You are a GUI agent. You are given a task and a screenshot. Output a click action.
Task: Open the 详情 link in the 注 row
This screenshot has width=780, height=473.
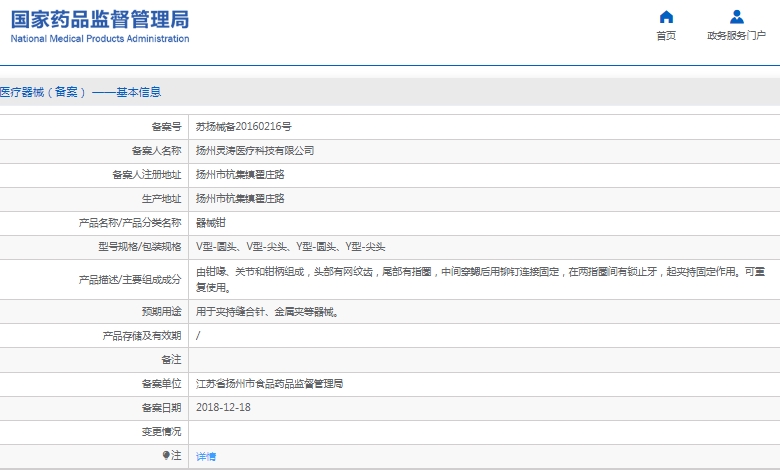(x=206, y=457)
